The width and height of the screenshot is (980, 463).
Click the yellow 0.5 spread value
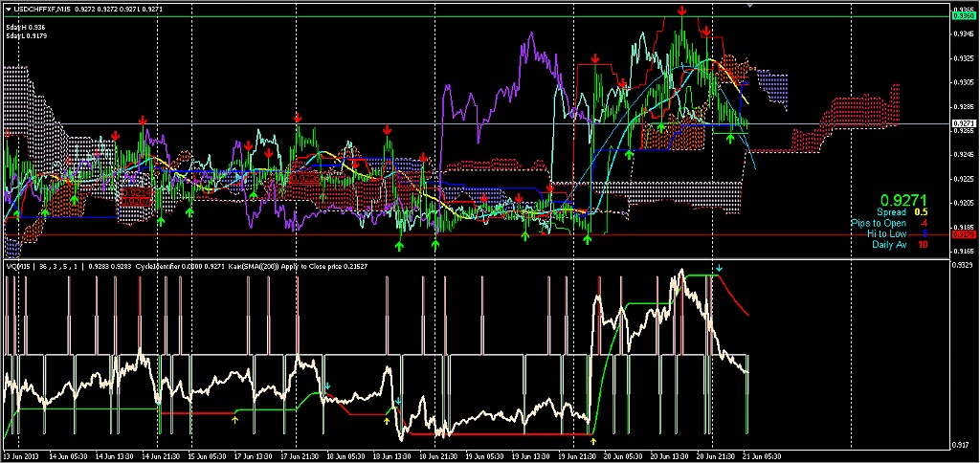point(922,212)
